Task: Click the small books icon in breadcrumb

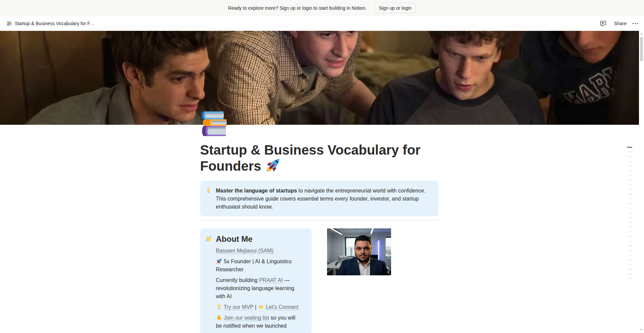Action: click(x=9, y=23)
